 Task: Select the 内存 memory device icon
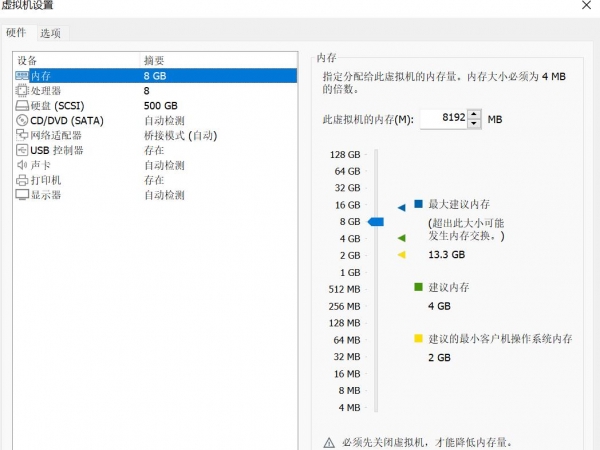pos(22,75)
